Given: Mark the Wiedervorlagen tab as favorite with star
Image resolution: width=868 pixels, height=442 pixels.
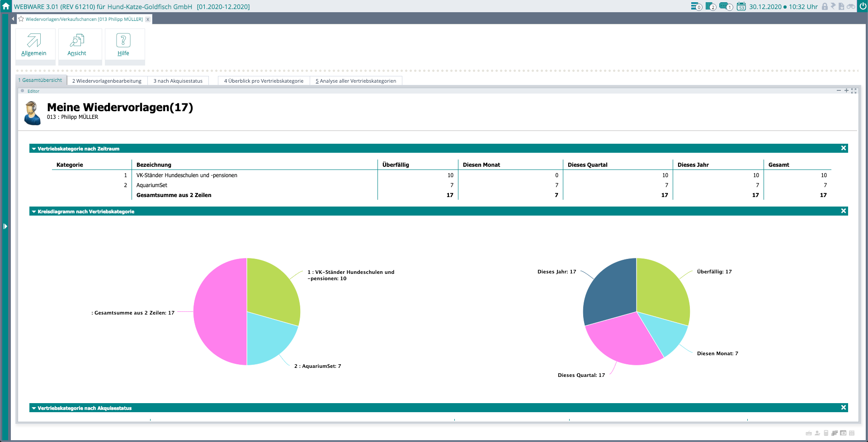Looking at the screenshot, I should 21,19.
